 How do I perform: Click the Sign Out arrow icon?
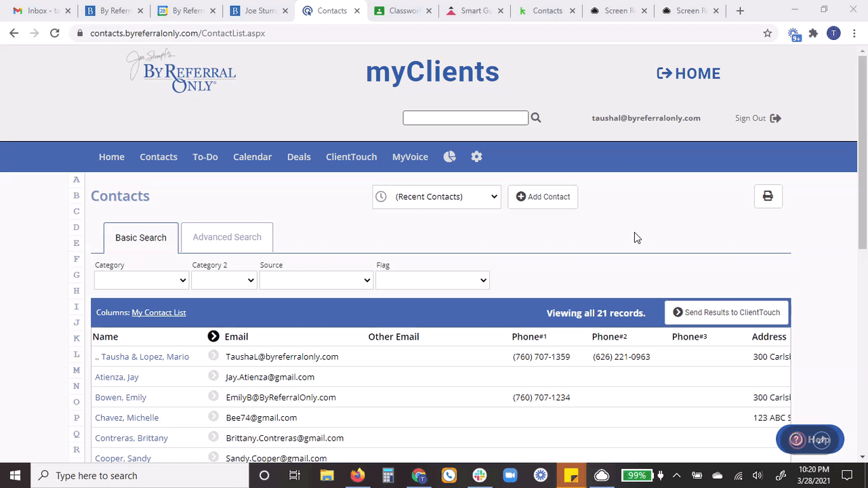[x=776, y=118]
